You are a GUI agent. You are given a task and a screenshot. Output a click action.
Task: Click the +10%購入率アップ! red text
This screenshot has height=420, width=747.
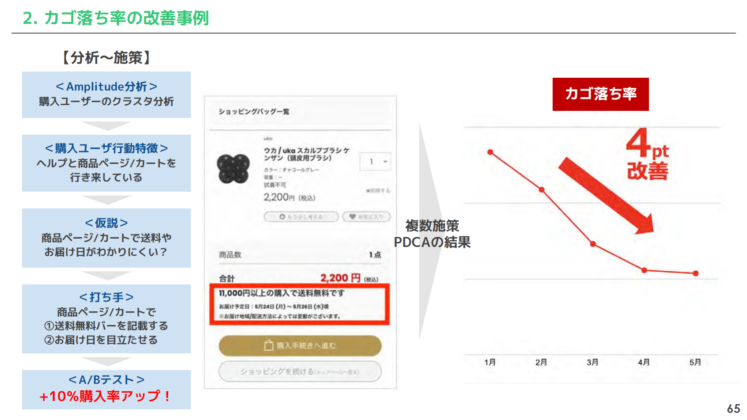tap(105, 396)
